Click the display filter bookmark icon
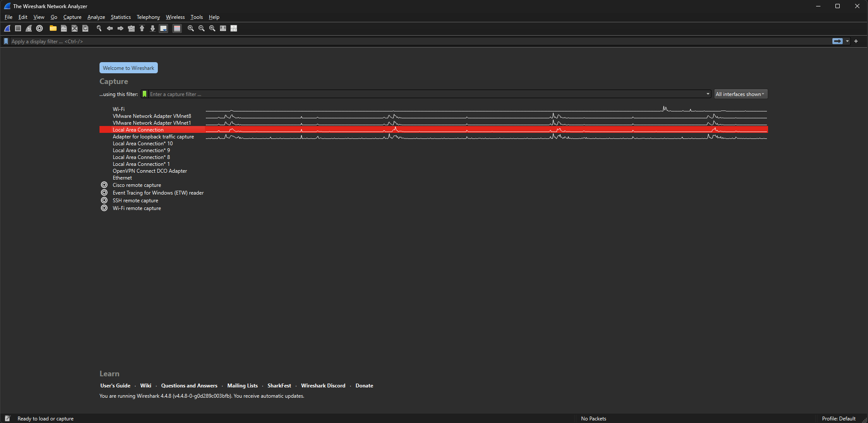The image size is (868, 423). (6, 41)
